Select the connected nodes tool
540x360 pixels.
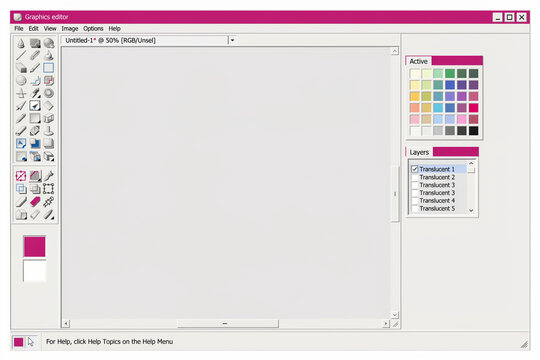[49, 202]
